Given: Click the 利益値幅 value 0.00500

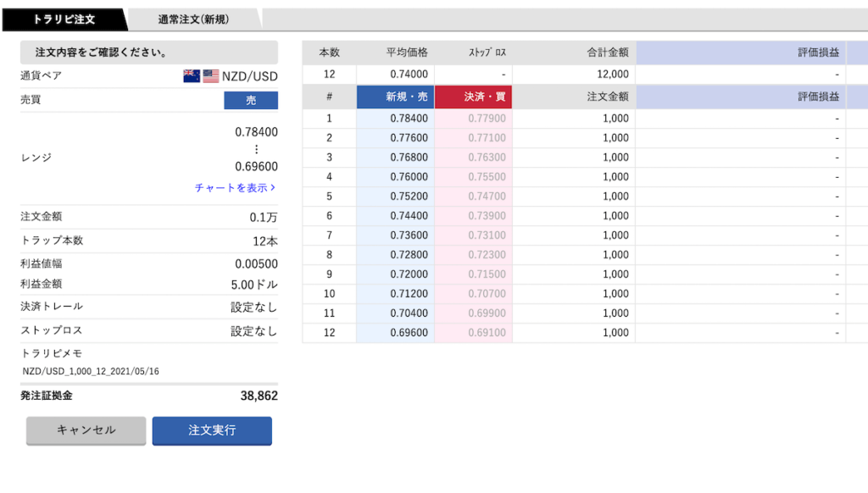Looking at the screenshot, I should 256,264.
